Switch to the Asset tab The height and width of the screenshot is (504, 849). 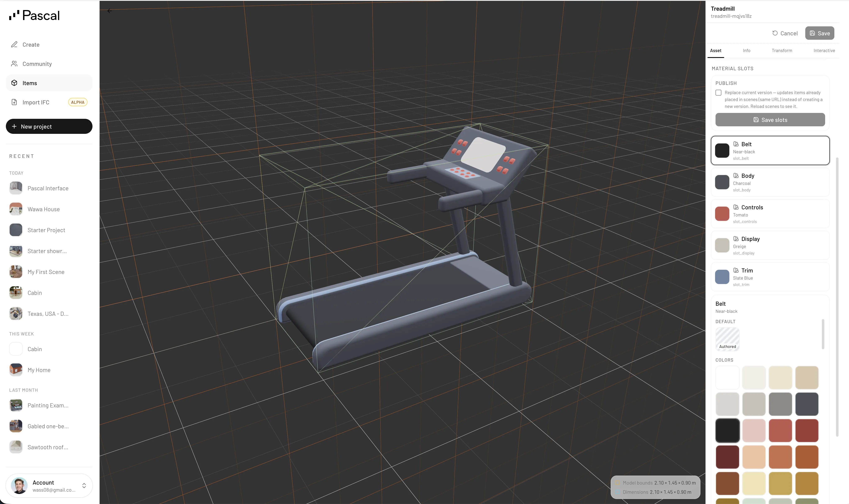pyautogui.click(x=716, y=51)
